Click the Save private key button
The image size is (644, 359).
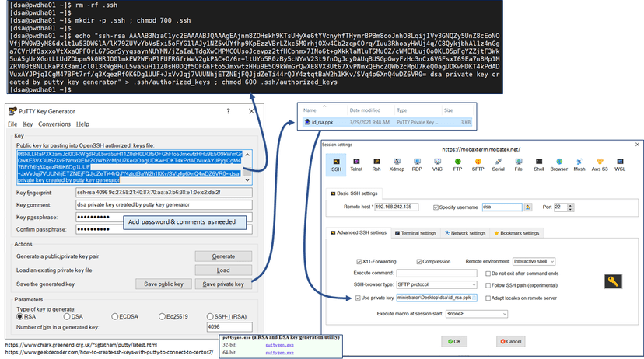click(222, 284)
